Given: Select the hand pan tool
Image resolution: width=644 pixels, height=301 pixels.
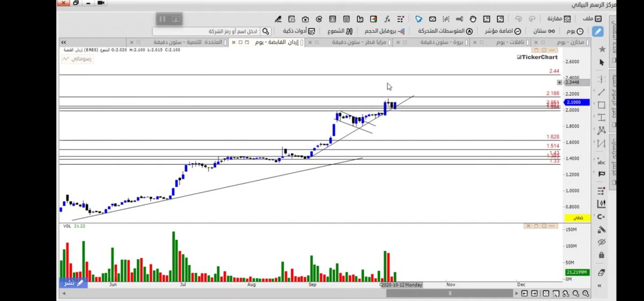Looking at the screenshot, I should coord(473,19).
